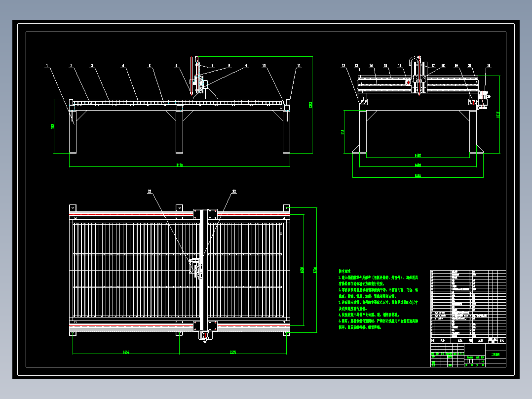Click the red crosshair marker on the gantry beam
This screenshot has width=532, height=399.
[409, 82]
